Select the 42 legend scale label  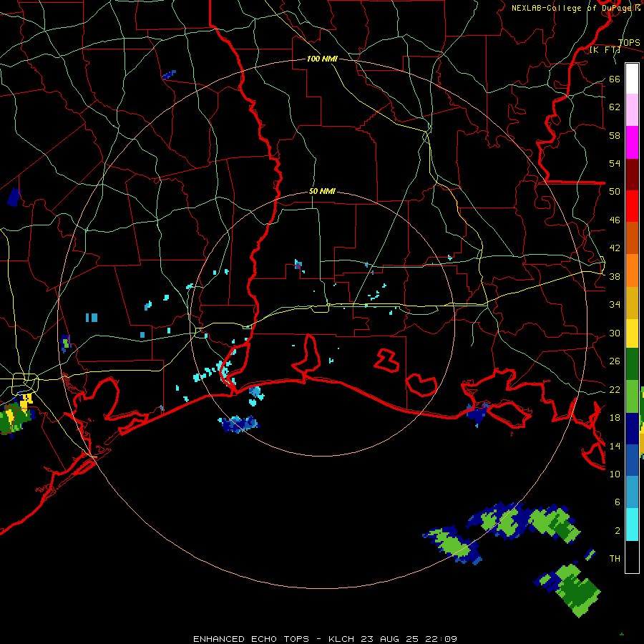tap(615, 248)
